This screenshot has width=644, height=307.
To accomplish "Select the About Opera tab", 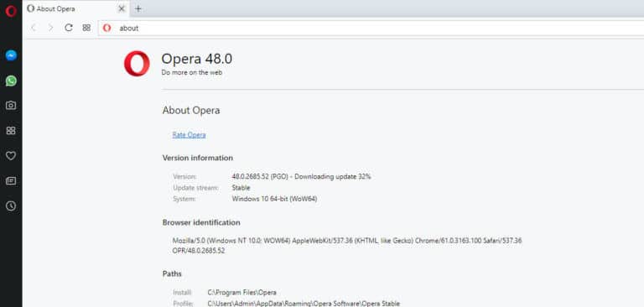I will tap(76, 8).
